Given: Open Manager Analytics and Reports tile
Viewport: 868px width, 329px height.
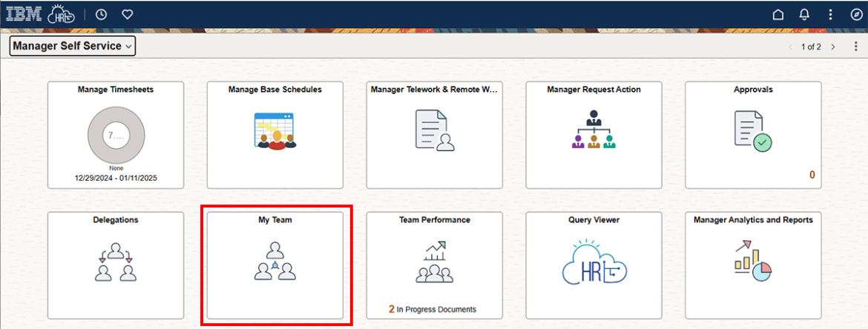Looking at the screenshot, I should click(752, 265).
